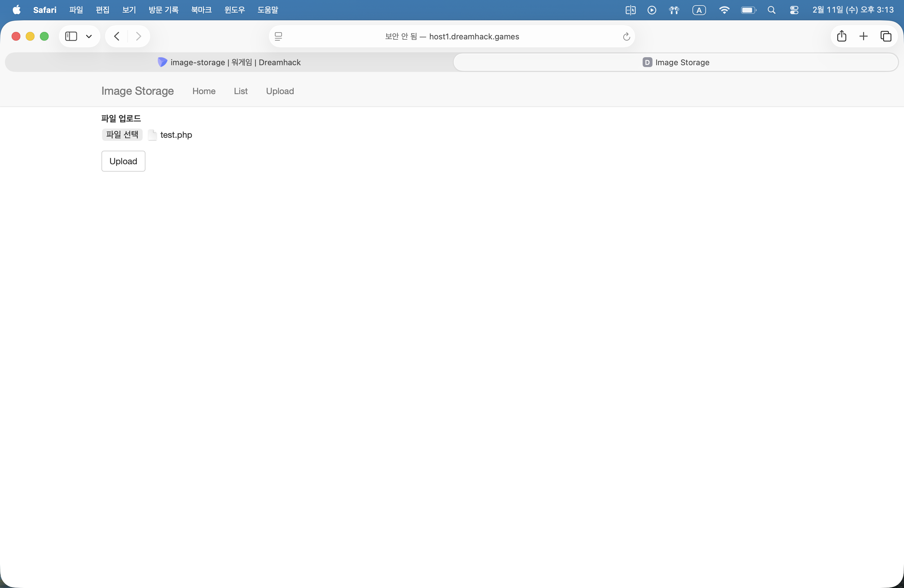This screenshot has width=904, height=588.
Task: Click the Home navigation link
Action: [x=204, y=91]
